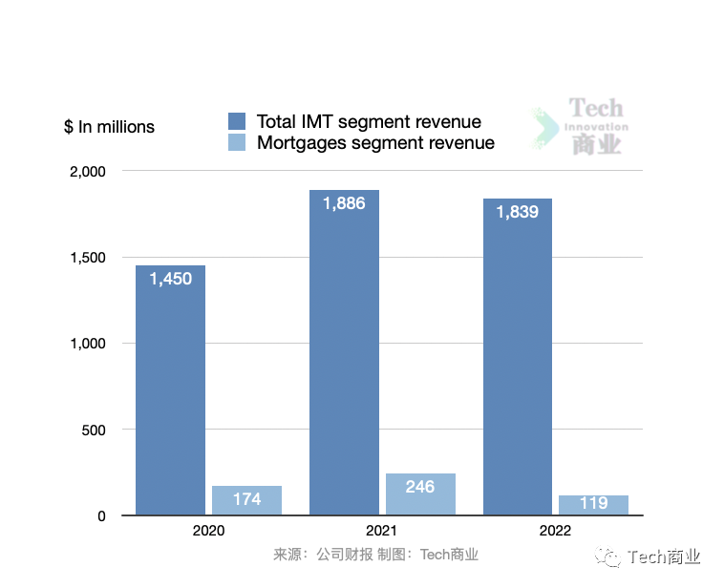Click the 2020 Mortgages bar labeled 174

pos(246,500)
